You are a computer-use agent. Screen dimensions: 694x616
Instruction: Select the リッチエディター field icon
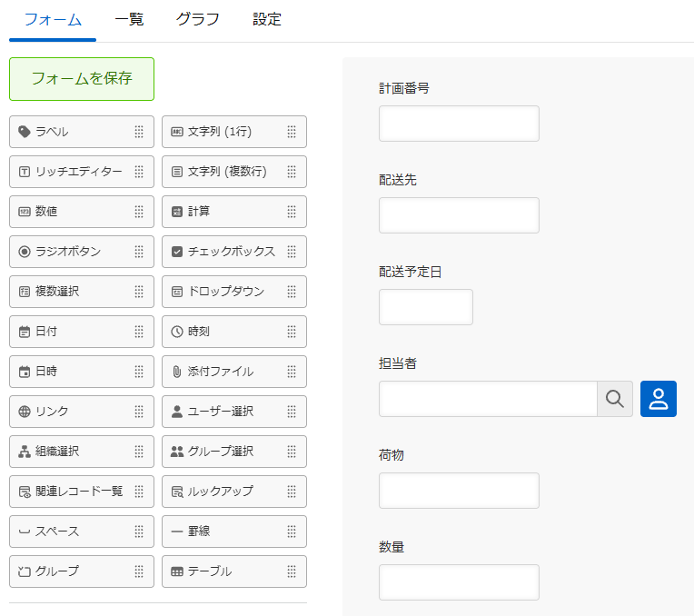[x=25, y=172]
